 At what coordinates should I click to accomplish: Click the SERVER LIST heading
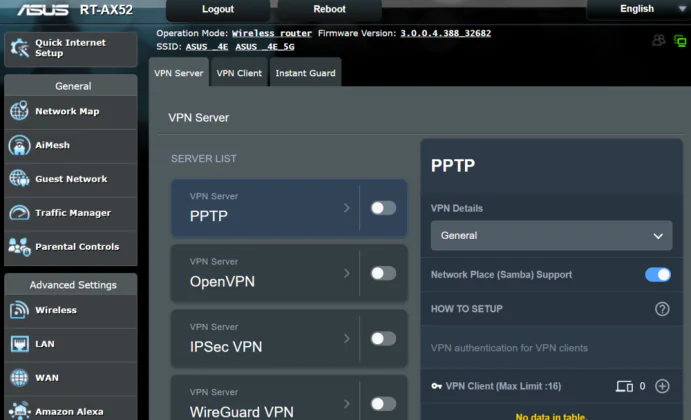204,159
